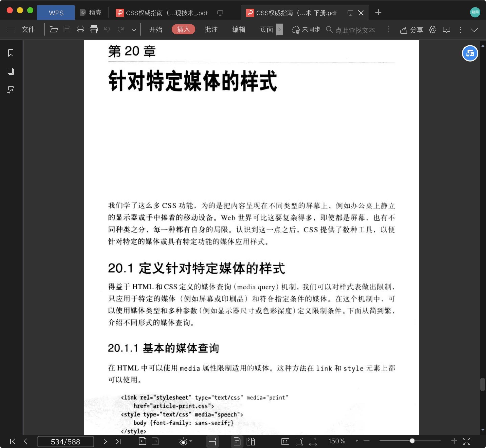486x448 pixels.
Task: Open settings with the gear icon
Action: 433,30
